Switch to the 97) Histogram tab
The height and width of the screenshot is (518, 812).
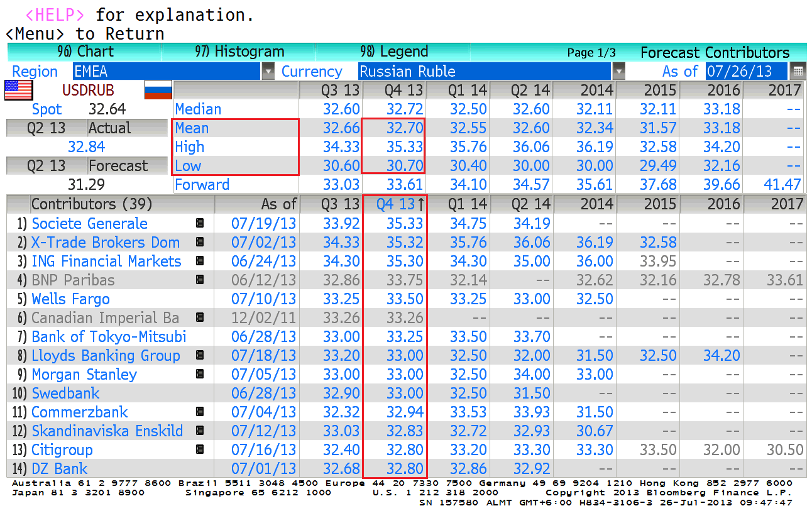(x=239, y=52)
